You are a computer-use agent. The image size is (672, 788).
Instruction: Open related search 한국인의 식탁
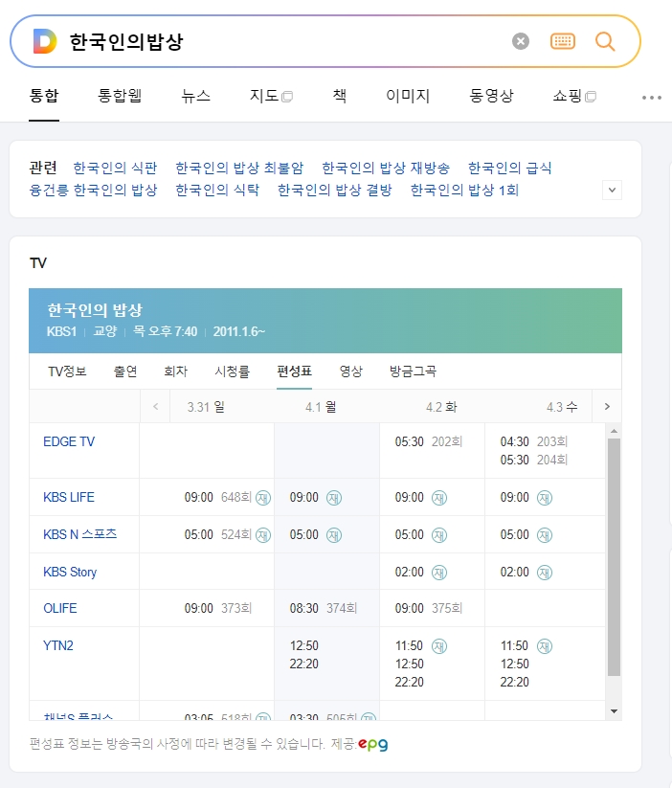(x=217, y=190)
